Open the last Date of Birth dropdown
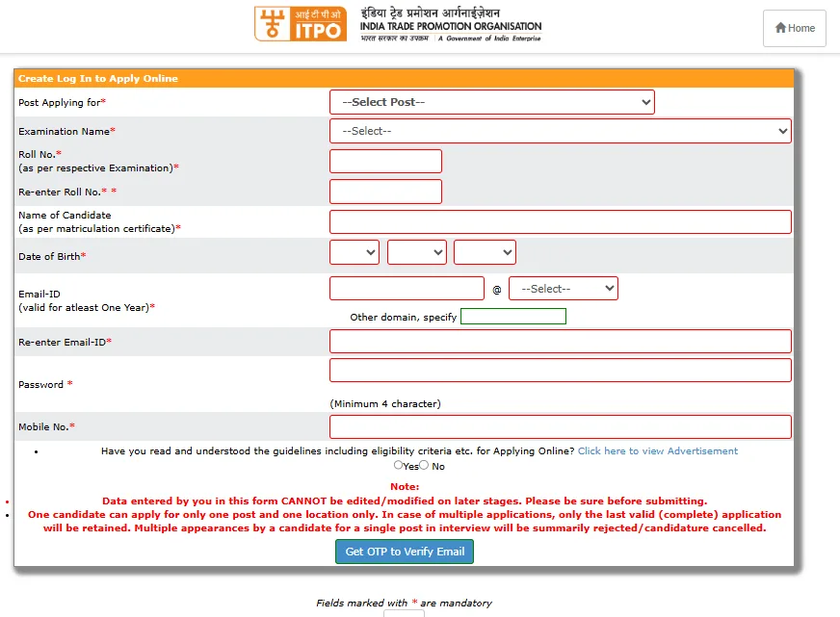Screen dimensions: 840x617 tap(485, 252)
